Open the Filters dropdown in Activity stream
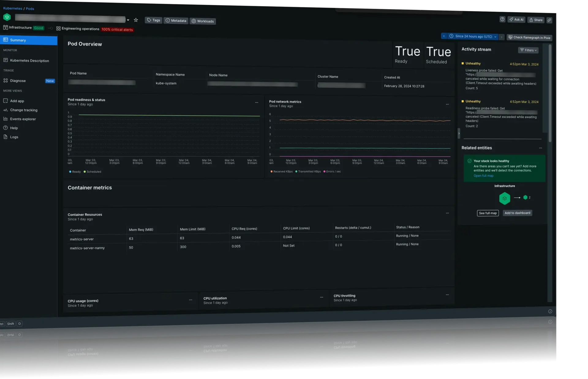Image resolution: width=588 pixels, height=379 pixels. click(x=528, y=50)
